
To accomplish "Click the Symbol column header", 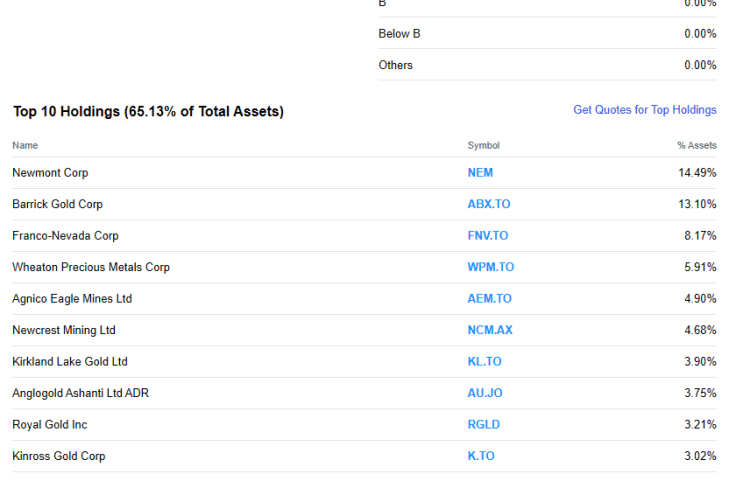I will [x=483, y=146].
